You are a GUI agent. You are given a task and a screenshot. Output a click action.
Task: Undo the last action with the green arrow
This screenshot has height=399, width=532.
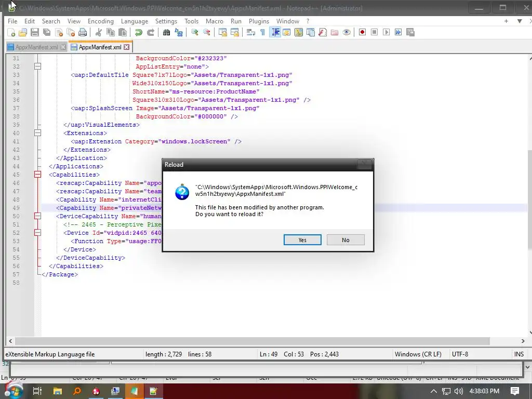tap(138, 32)
